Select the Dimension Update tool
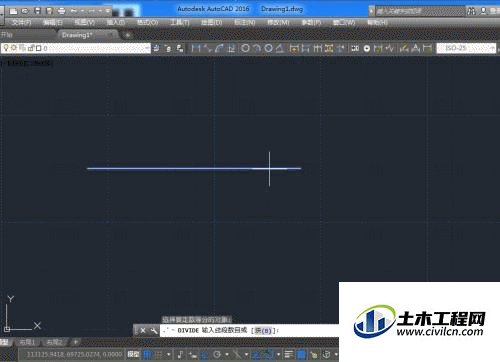Screen dimensions: 500x362 pyautogui.click(x=427, y=48)
